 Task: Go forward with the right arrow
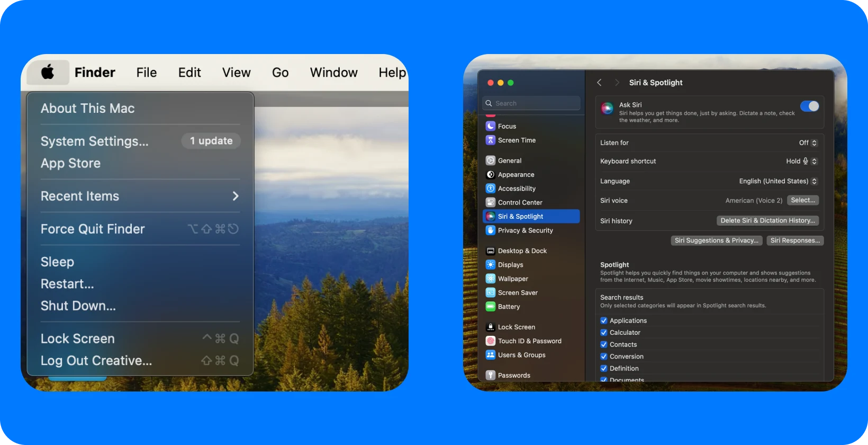point(617,83)
